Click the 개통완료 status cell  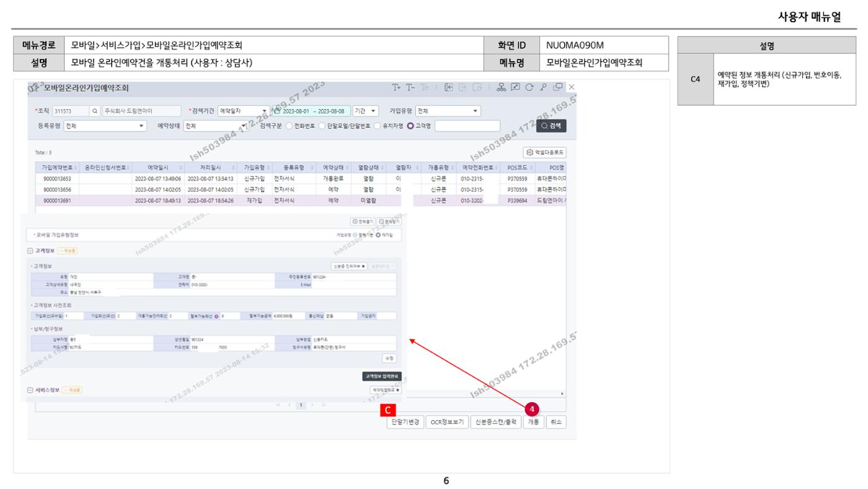(x=334, y=179)
